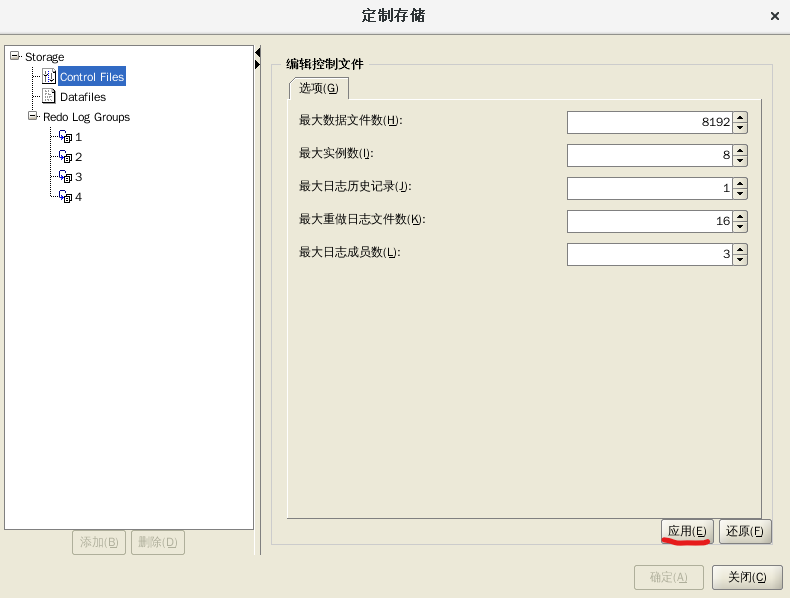Focus the 最大重做日志文件数 field showing 16

pyautogui.click(x=650, y=221)
